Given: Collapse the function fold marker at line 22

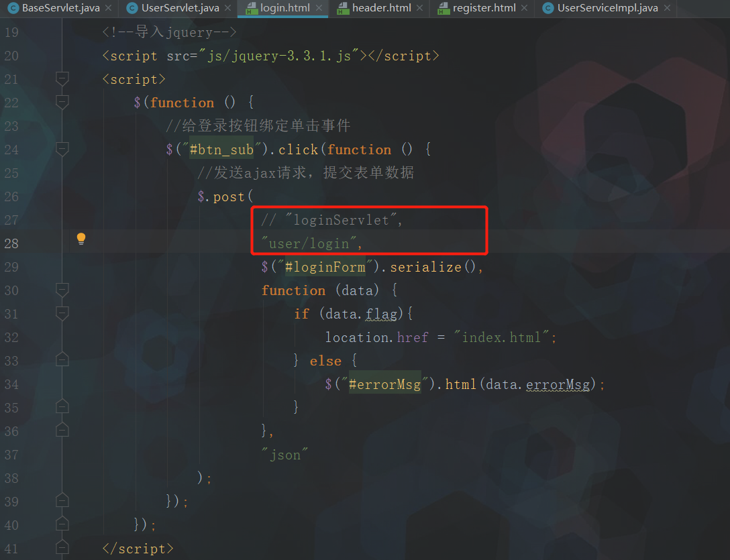Looking at the screenshot, I should [62, 102].
